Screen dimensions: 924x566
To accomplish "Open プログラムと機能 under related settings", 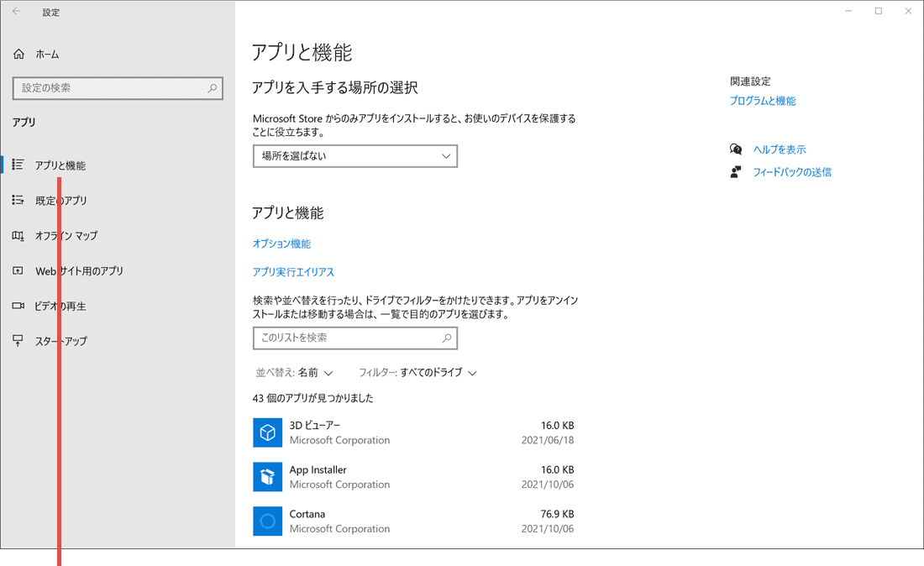I will point(763,100).
